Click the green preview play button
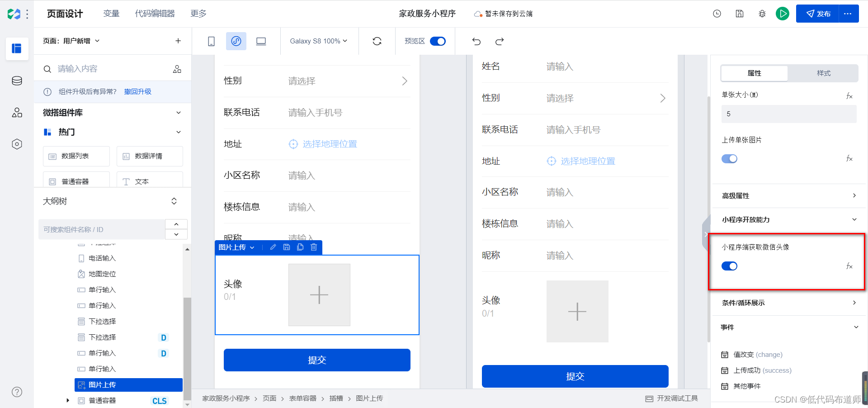 (x=783, y=14)
